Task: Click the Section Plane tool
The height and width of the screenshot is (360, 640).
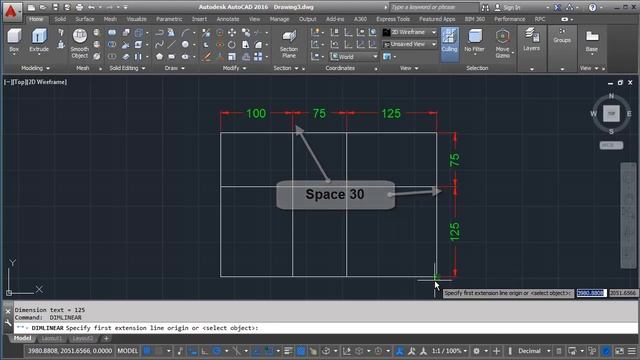Action: coord(289,43)
